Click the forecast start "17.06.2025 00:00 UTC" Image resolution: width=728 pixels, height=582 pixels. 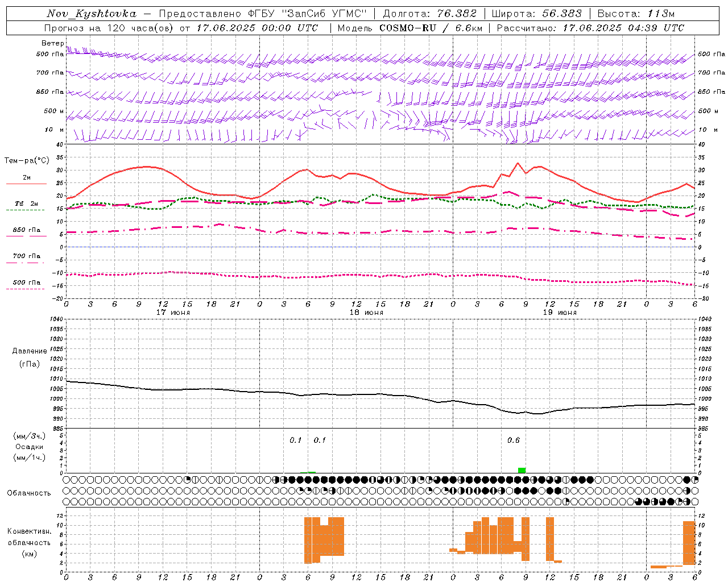[257, 28]
